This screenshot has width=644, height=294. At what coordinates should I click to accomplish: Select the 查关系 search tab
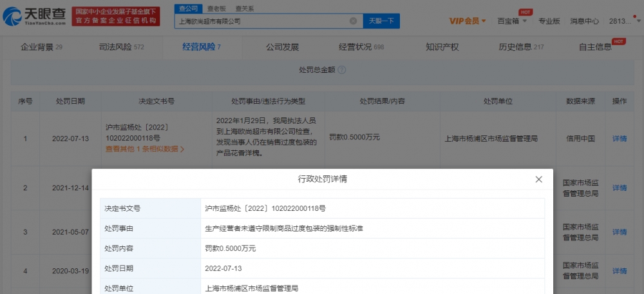point(244,8)
